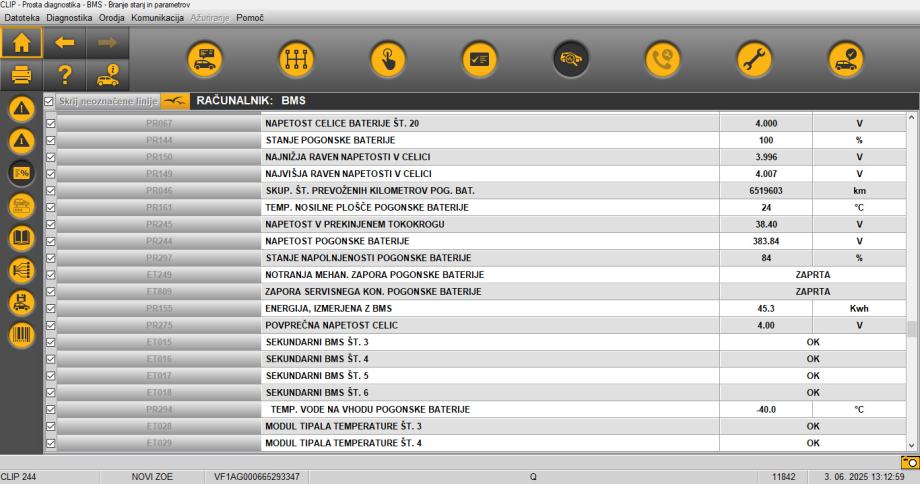Open vehicle information icon
This screenshot has width=920, height=484.
[x=107, y=75]
